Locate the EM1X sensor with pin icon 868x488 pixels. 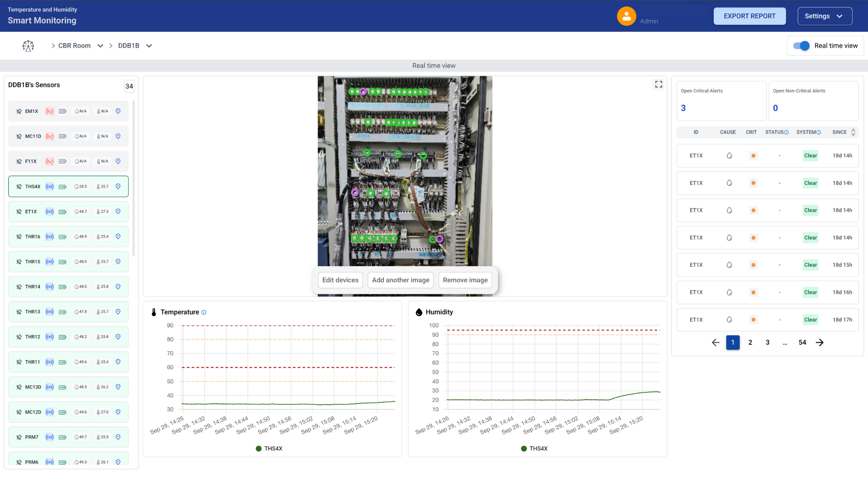point(118,111)
